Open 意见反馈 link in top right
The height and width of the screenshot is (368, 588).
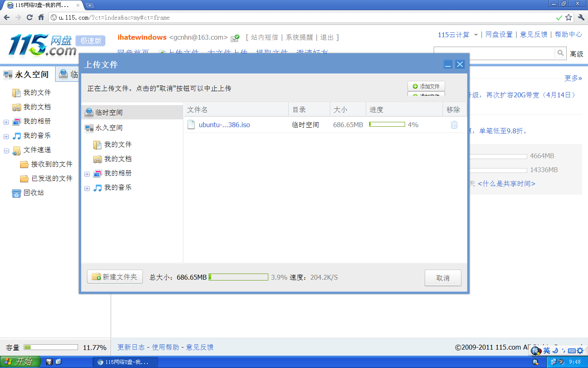(x=534, y=35)
